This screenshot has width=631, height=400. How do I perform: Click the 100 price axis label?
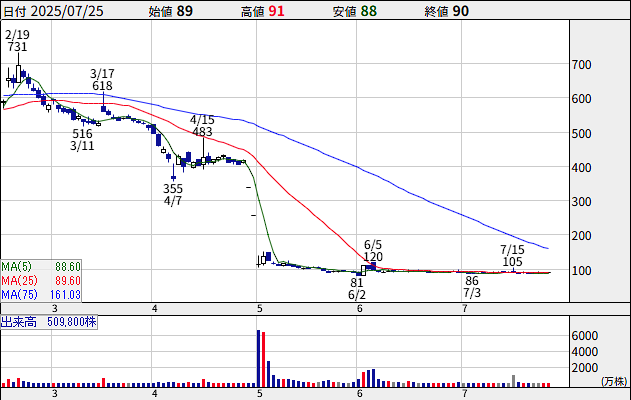pos(582,270)
